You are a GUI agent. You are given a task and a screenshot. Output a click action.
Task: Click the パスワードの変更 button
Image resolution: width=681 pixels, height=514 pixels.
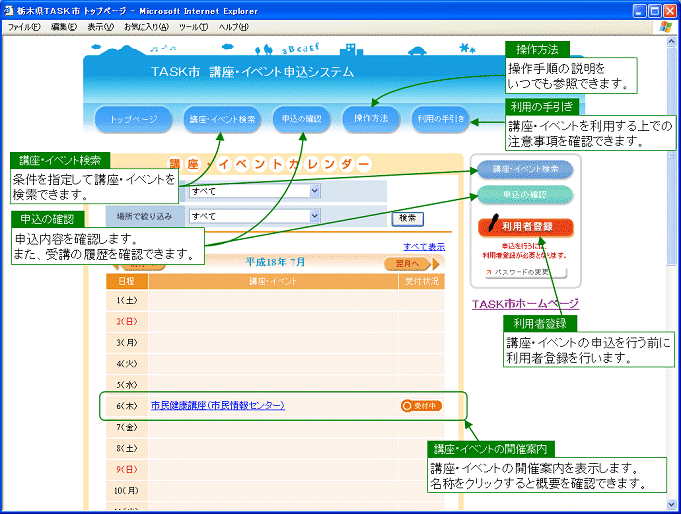pos(526,272)
